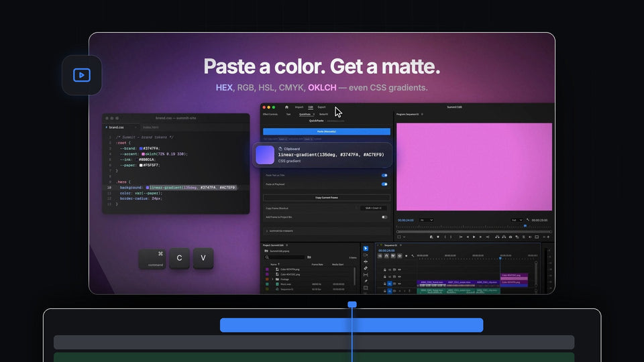Open the Fit zoom dropdown in Program monitor

click(427, 220)
